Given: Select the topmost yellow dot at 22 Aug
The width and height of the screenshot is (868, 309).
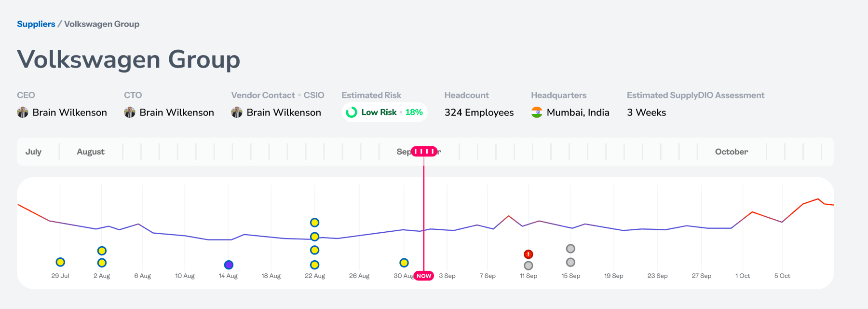Looking at the screenshot, I should 314,223.
